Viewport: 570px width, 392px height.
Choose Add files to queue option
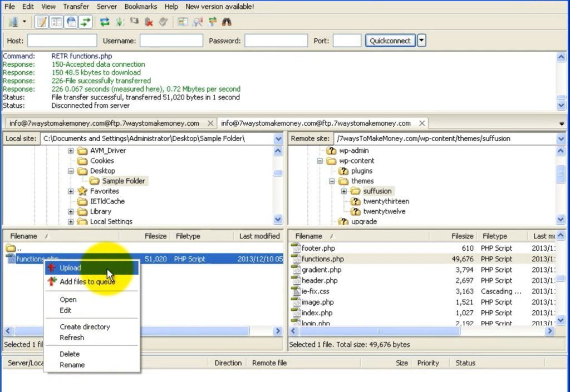(87, 282)
